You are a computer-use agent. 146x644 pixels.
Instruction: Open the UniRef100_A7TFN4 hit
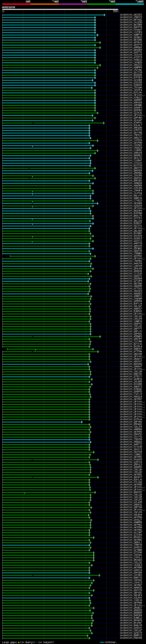[131, 352]
